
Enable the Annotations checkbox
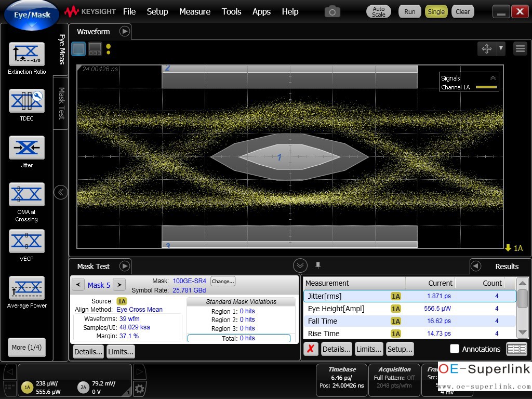point(455,349)
